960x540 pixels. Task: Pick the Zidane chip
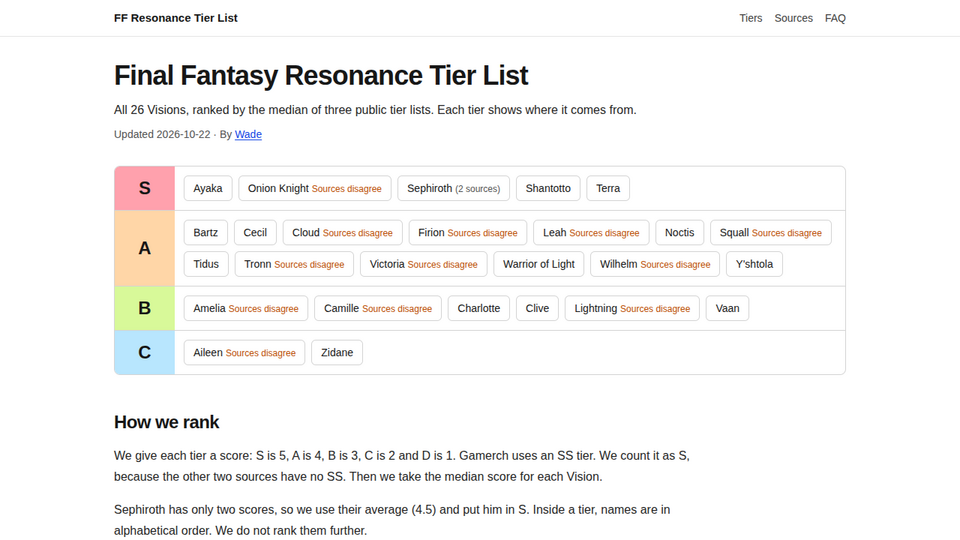point(337,352)
